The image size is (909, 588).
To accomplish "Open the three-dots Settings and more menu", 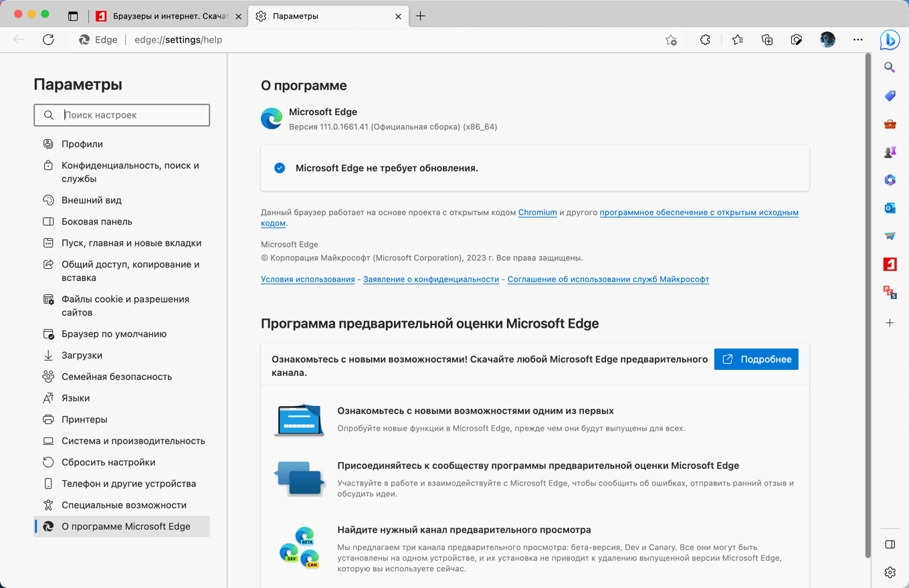I will [857, 40].
